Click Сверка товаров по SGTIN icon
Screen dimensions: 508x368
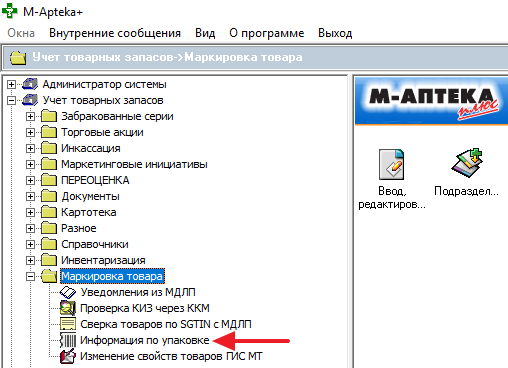click(68, 324)
